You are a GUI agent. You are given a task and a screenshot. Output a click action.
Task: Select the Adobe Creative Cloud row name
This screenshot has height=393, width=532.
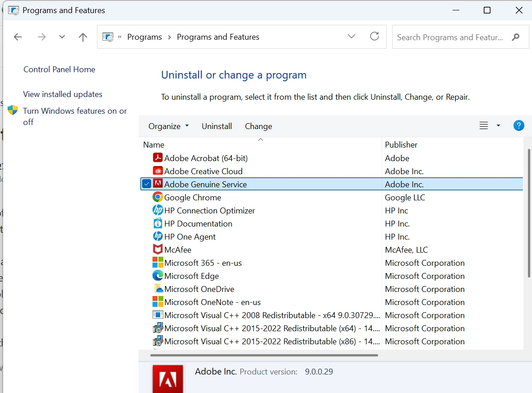pyautogui.click(x=203, y=171)
